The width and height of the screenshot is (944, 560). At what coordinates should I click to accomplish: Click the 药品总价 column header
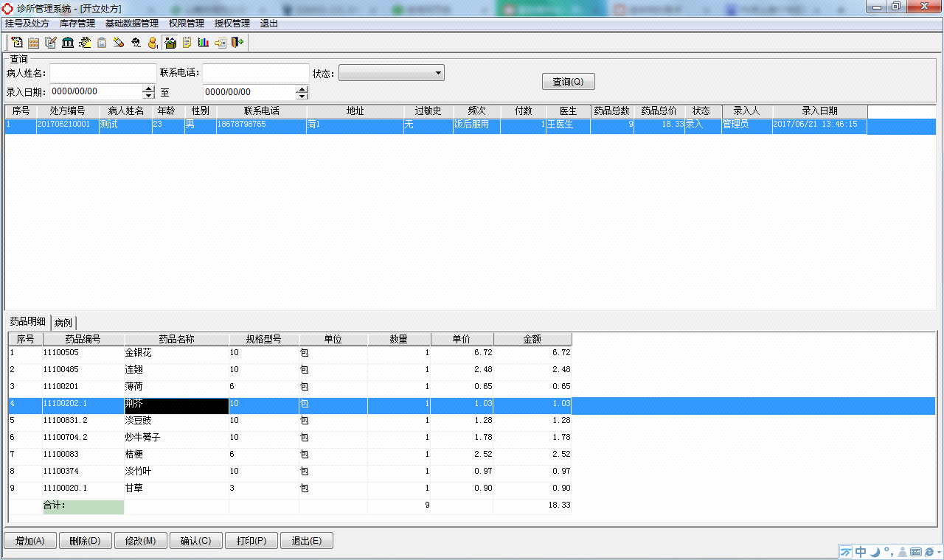point(659,111)
